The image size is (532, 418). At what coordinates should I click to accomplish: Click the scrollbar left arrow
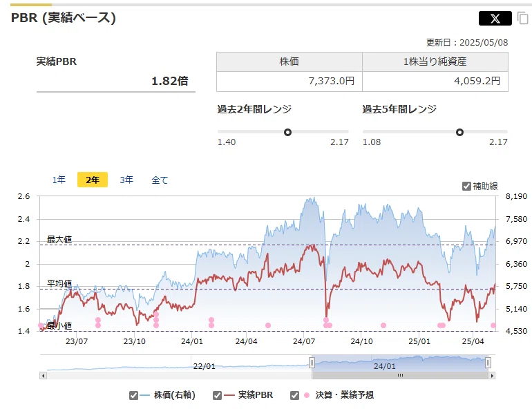point(43,376)
